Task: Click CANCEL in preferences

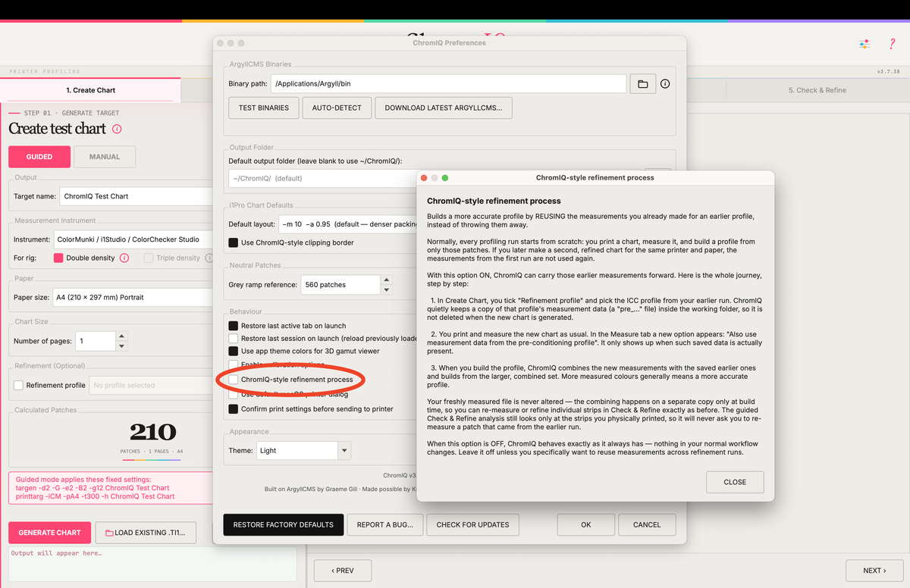Action: tap(647, 524)
